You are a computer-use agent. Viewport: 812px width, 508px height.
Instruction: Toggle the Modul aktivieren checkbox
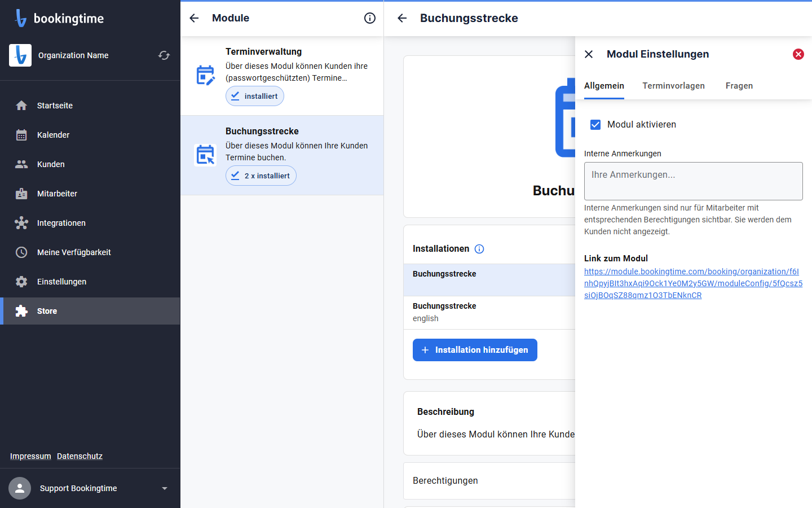pos(595,125)
